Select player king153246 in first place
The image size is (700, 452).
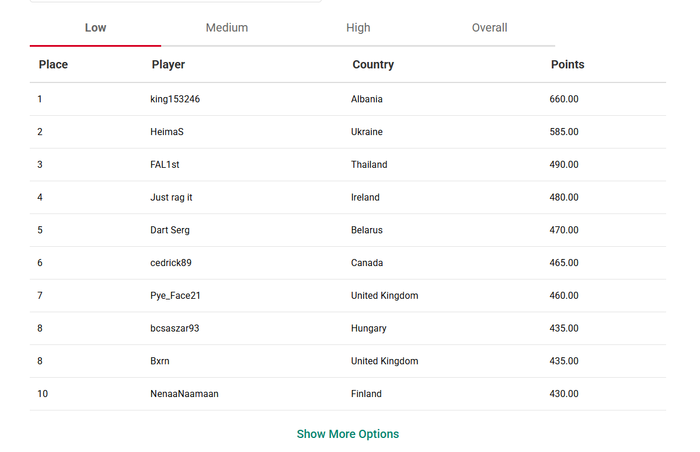pyautogui.click(x=175, y=99)
